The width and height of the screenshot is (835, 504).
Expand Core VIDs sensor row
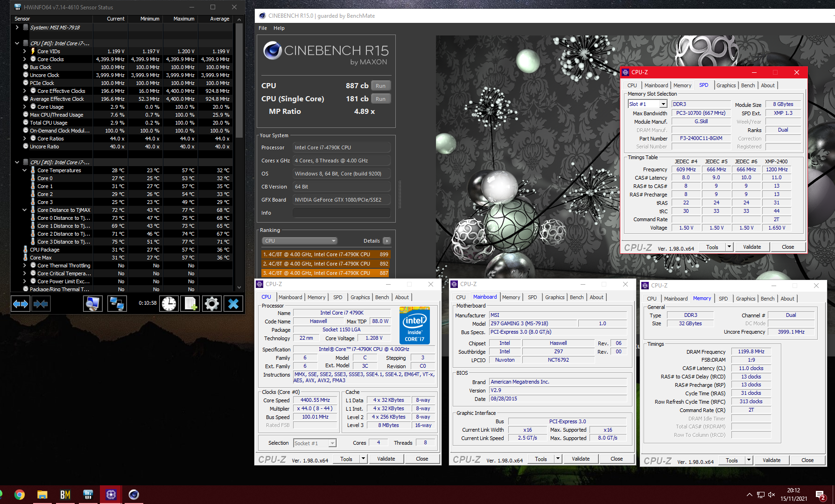pyautogui.click(x=25, y=51)
